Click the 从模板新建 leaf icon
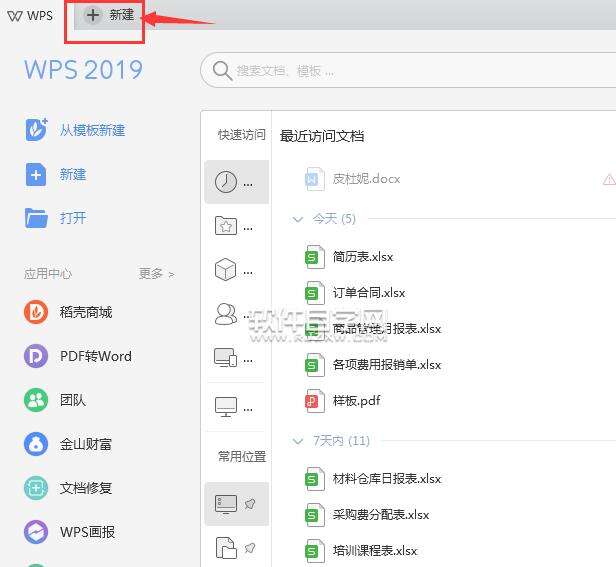Image resolution: width=616 pixels, height=567 pixels. tap(36, 129)
